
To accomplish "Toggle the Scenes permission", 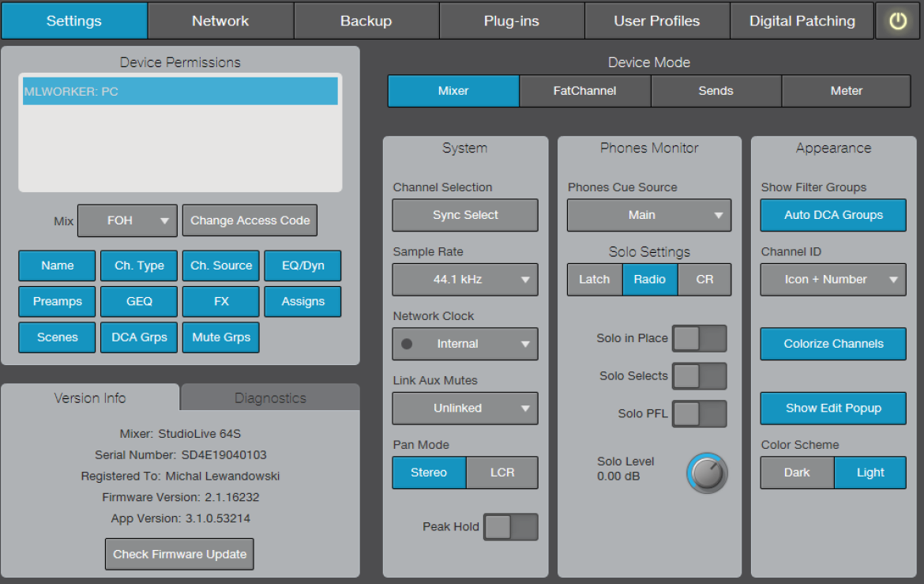I will (x=57, y=337).
